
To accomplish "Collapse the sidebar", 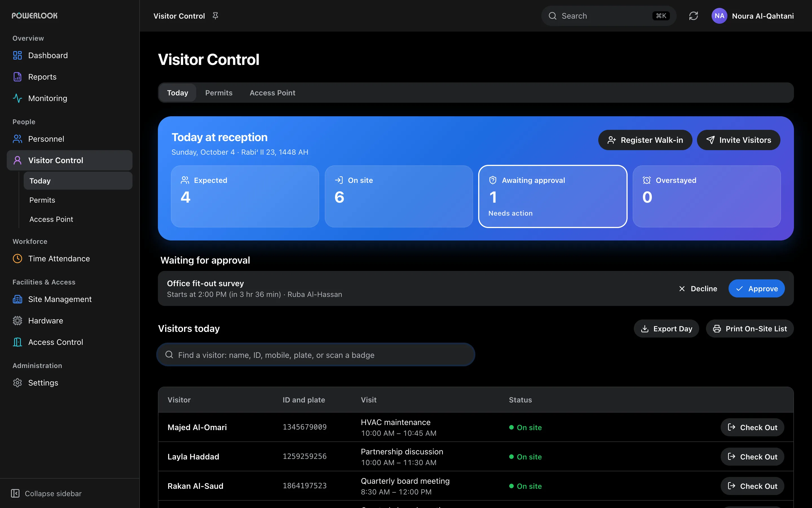I will tap(46, 493).
